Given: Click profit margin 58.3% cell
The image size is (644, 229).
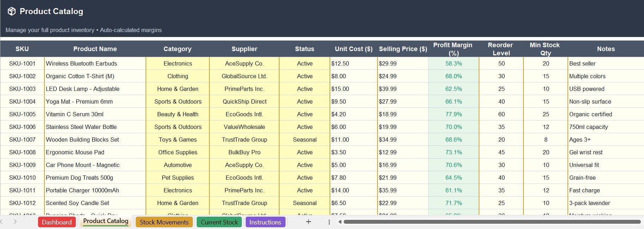Looking at the screenshot, I should [x=453, y=63].
